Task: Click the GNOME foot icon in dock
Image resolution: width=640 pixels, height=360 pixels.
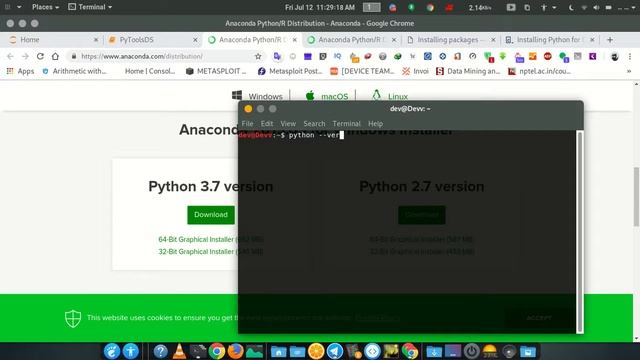Action: [111, 351]
